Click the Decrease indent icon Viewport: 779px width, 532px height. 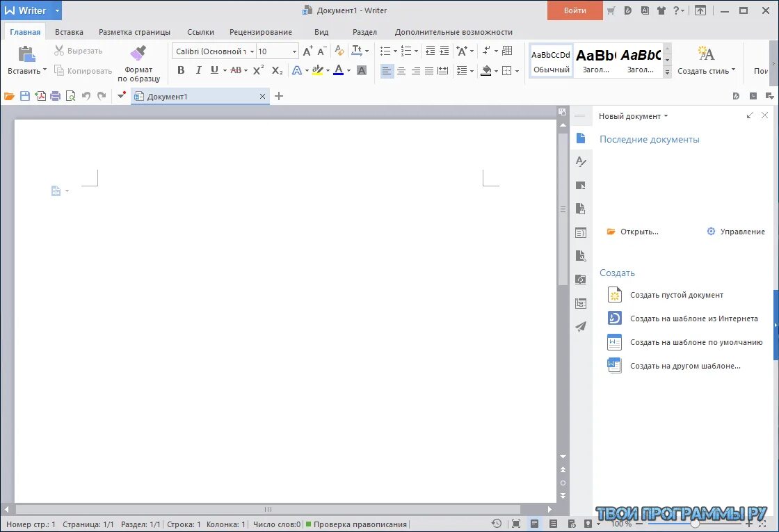click(x=431, y=51)
